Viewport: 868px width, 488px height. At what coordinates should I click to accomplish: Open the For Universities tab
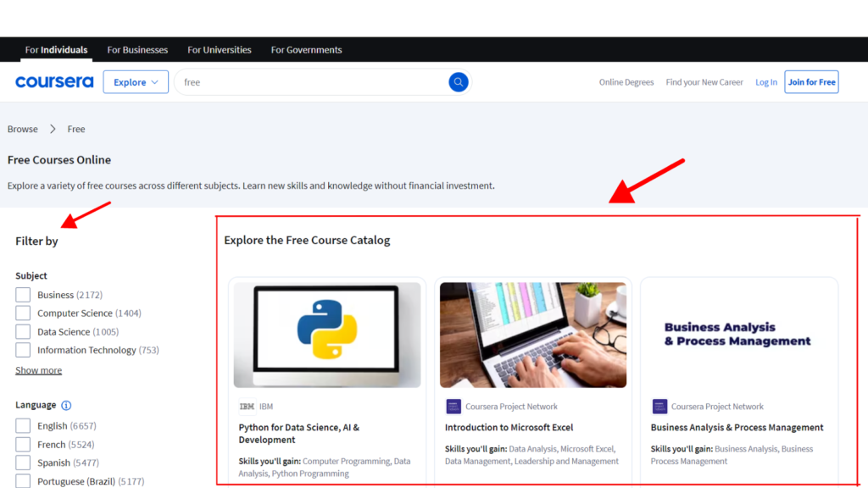pos(220,50)
